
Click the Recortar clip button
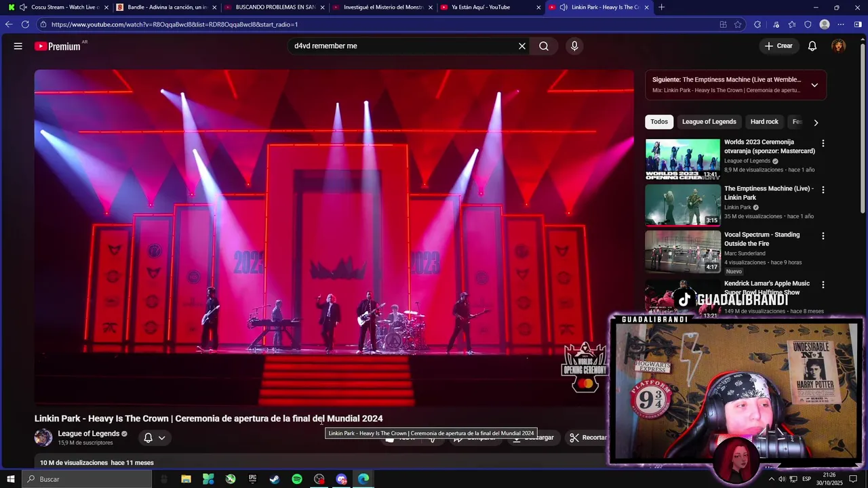[x=588, y=438]
